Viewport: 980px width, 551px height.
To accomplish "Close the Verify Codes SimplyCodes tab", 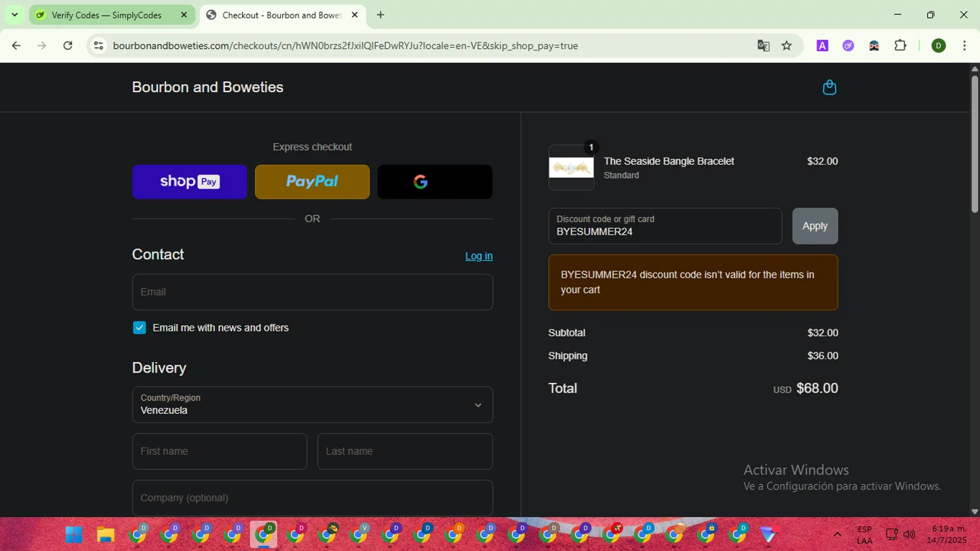I will tap(184, 14).
